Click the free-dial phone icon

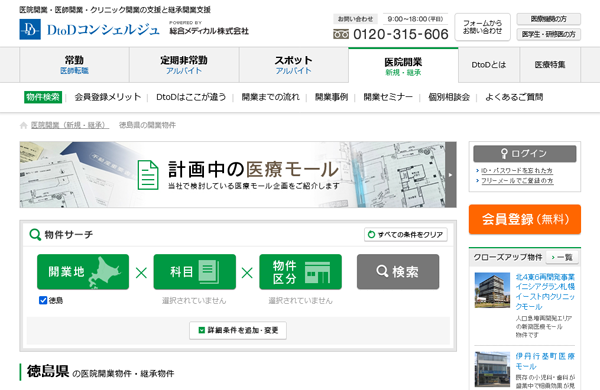click(341, 34)
